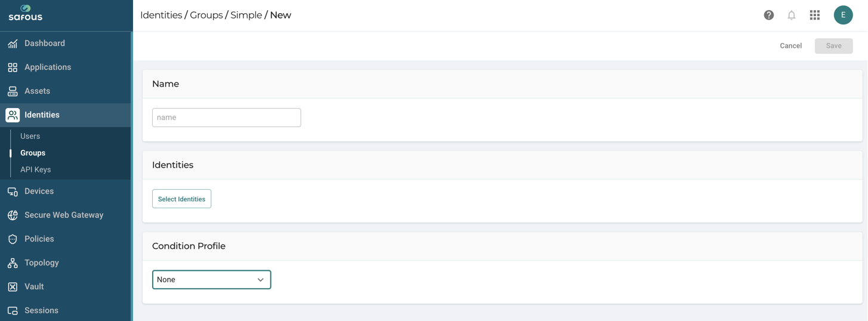Open API Keys submenu item

pyautogui.click(x=35, y=169)
